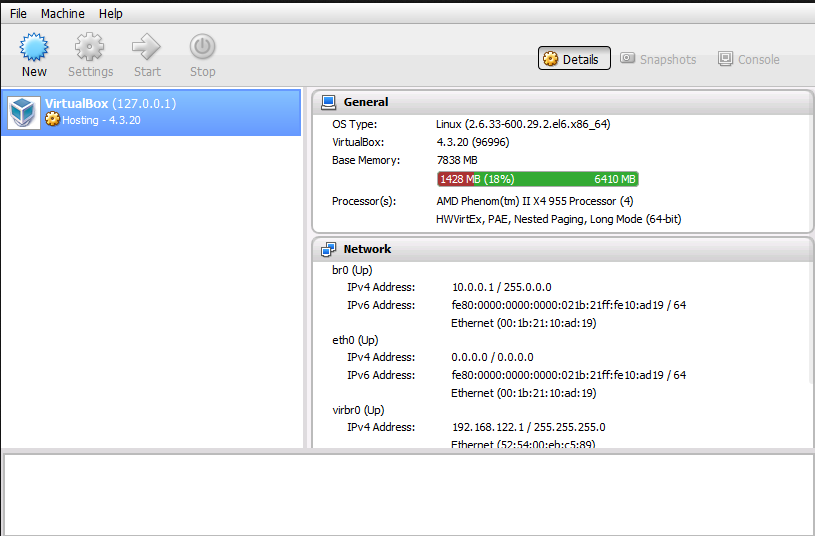Click Hosting - 4.3.20 status text
815x536 pixels.
(101, 120)
